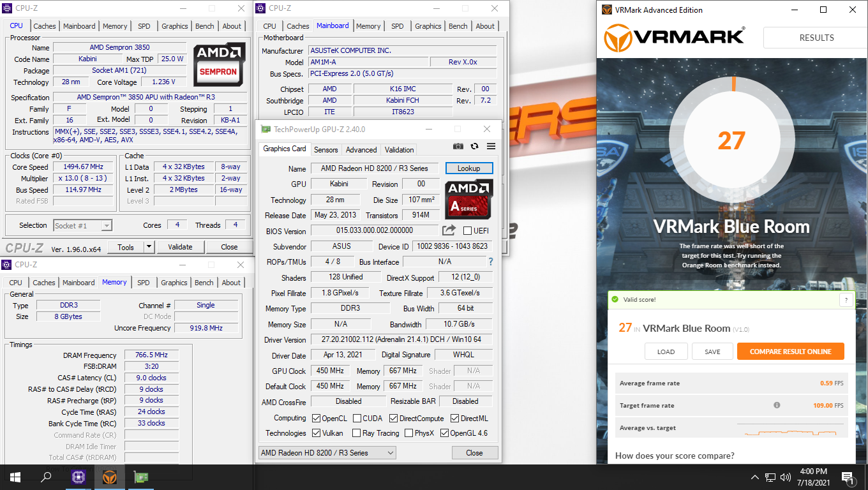
Task: Click the GPU-Z refresh icon
Action: point(474,146)
